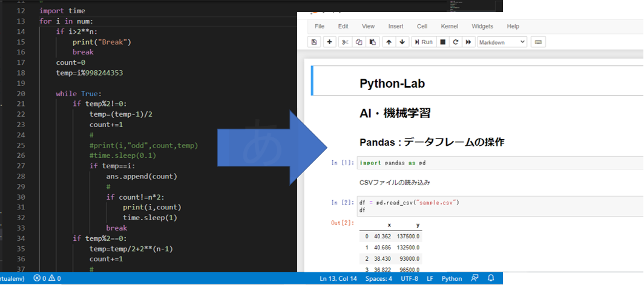Image resolution: width=644 pixels, height=285 pixels.
Task: Open the command palette keyboard icon
Action: pyautogui.click(x=538, y=42)
